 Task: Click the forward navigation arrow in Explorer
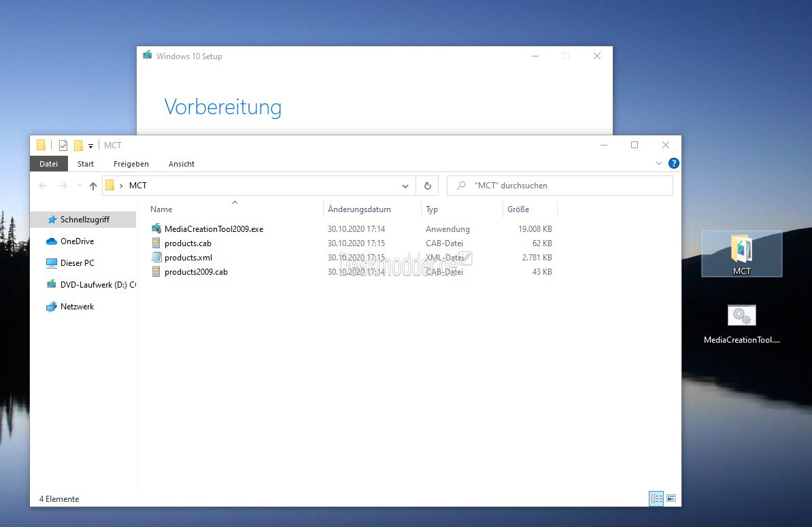click(x=63, y=186)
